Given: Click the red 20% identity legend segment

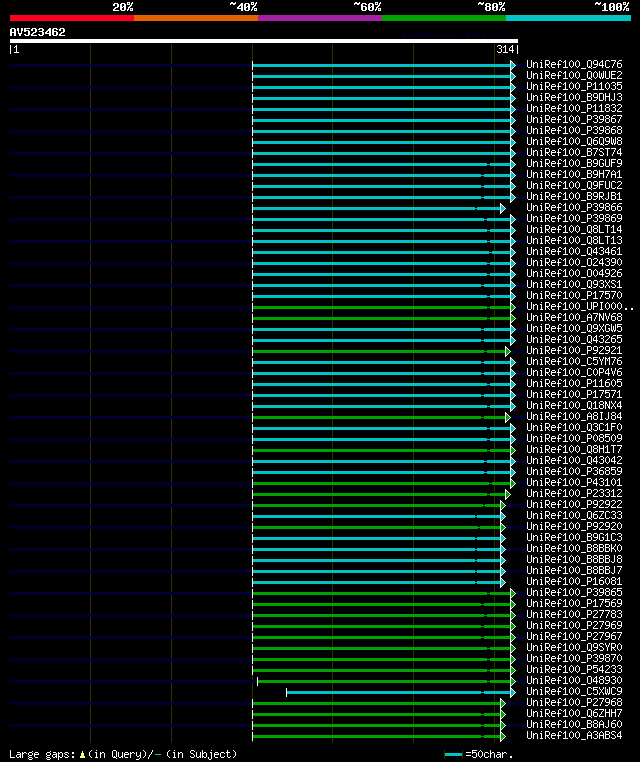Looking at the screenshot, I should click(72, 18).
